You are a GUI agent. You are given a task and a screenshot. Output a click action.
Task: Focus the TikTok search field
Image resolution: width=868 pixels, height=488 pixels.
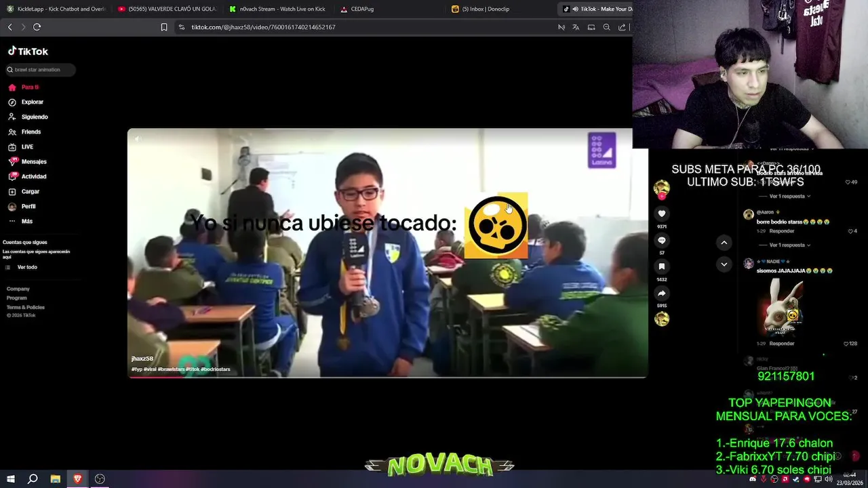coord(40,70)
